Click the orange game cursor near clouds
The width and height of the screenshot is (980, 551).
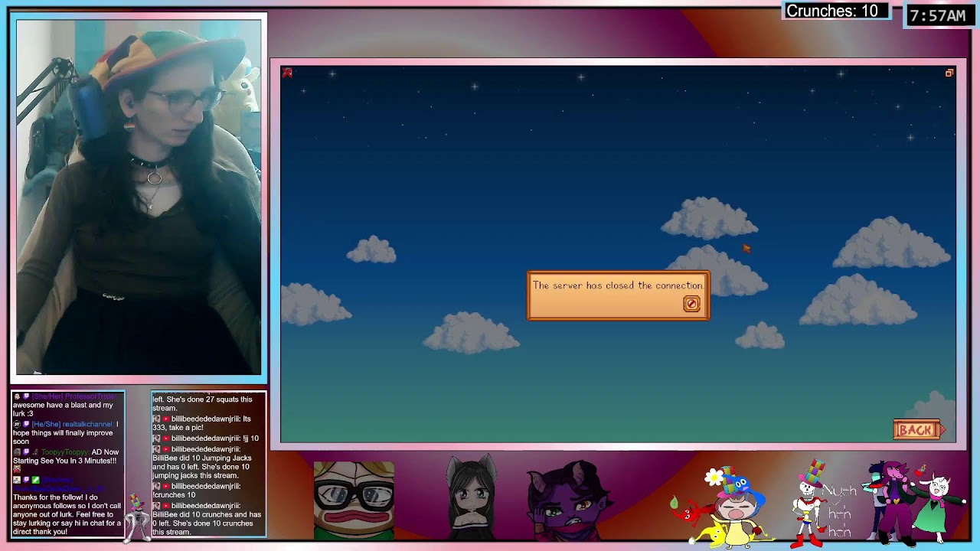[x=746, y=248]
